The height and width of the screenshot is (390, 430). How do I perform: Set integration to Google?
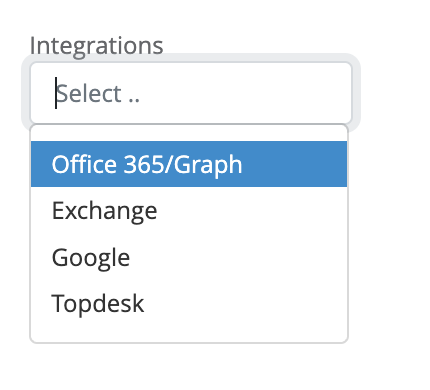[189, 257]
